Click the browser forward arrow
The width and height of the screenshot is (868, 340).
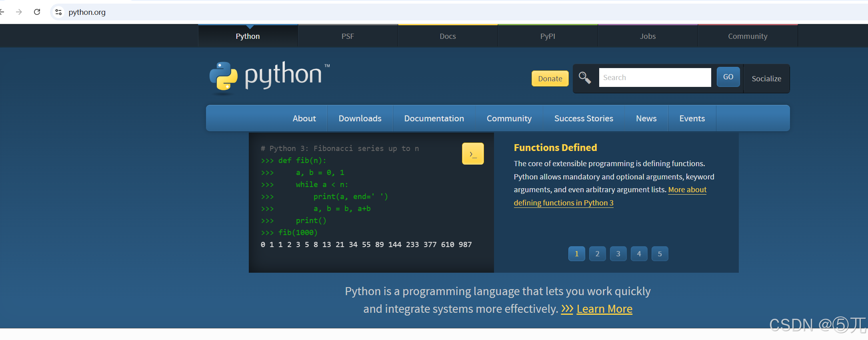(x=19, y=12)
